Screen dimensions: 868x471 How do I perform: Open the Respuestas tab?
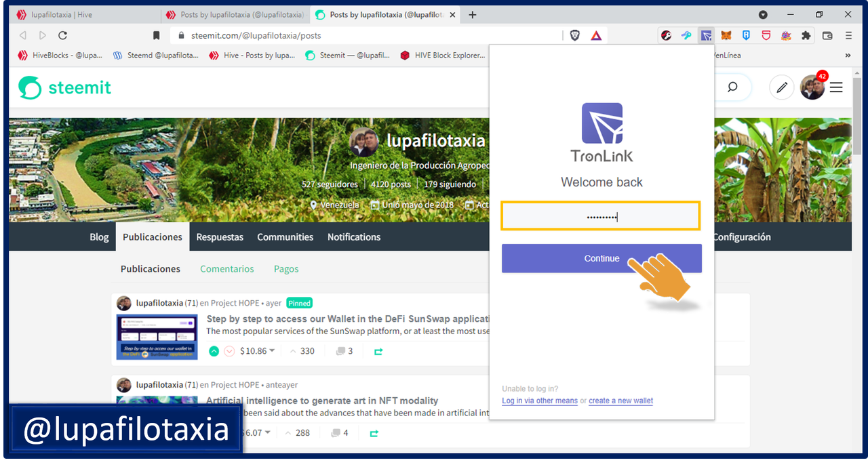click(220, 237)
